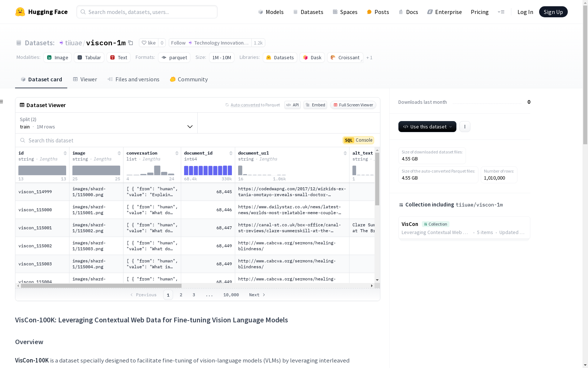Open the tiiuae organization link
Screen dimensions: 588x368
[x=73, y=43]
